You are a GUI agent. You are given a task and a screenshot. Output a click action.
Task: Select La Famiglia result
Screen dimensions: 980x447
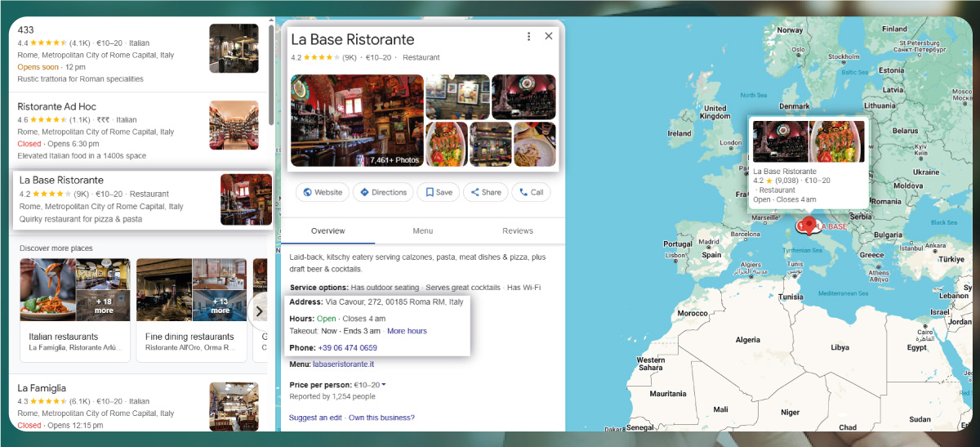(139, 405)
